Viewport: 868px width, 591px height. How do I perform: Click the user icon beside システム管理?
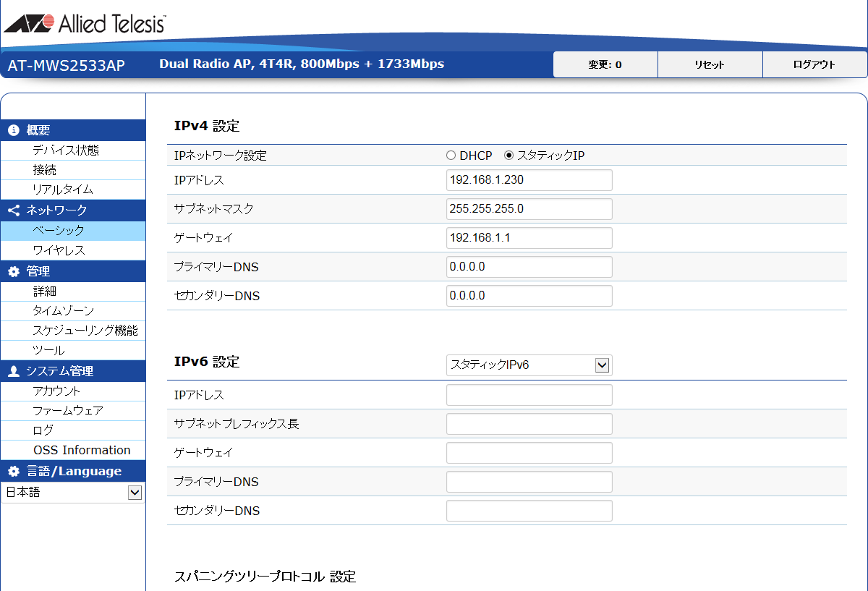coord(13,372)
